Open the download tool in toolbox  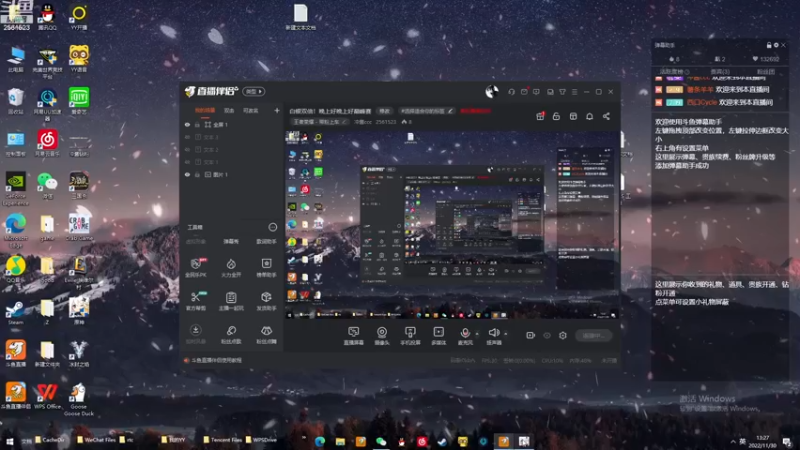click(x=196, y=334)
